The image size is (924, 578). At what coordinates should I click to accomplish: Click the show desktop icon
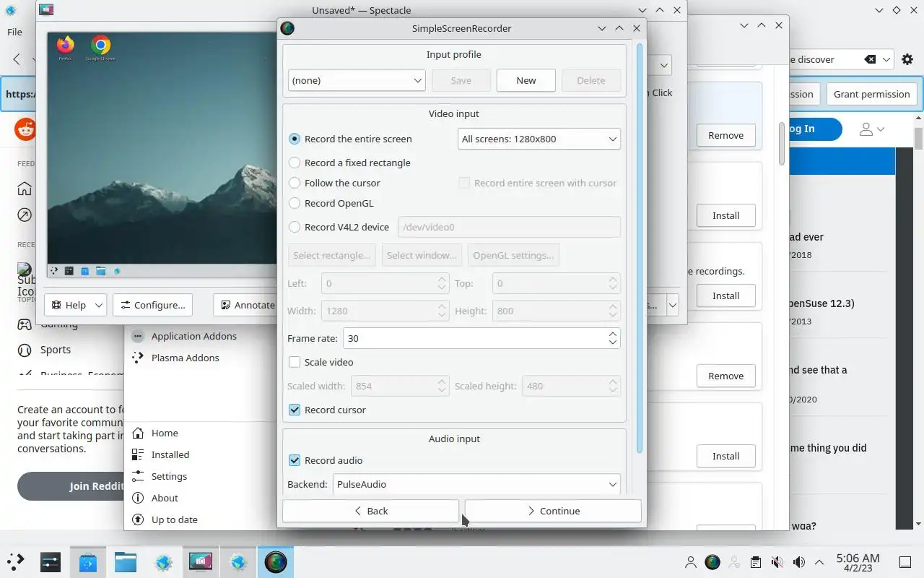905,562
